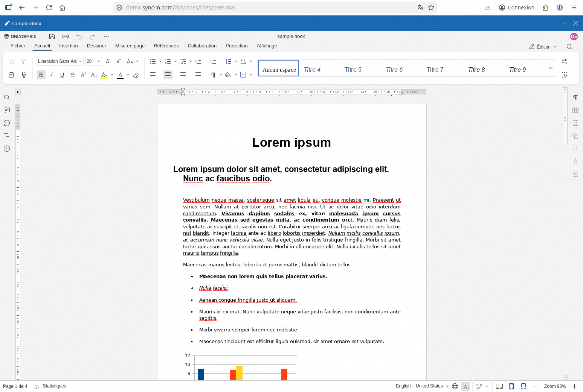
Task: Open the Édition mode dropdown
Action: [x=543, y=47]
